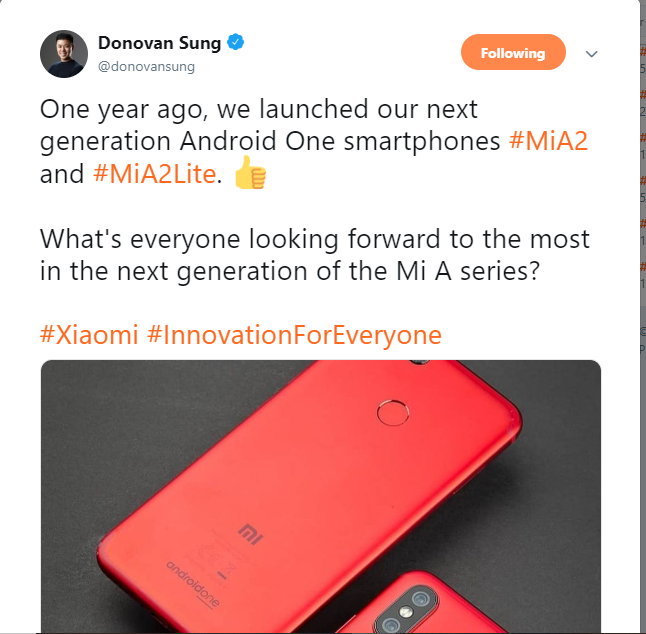Screen dimensions: 646x634
Task: Click the Mi logo on the phone
Action: click(x=250, y=534)
